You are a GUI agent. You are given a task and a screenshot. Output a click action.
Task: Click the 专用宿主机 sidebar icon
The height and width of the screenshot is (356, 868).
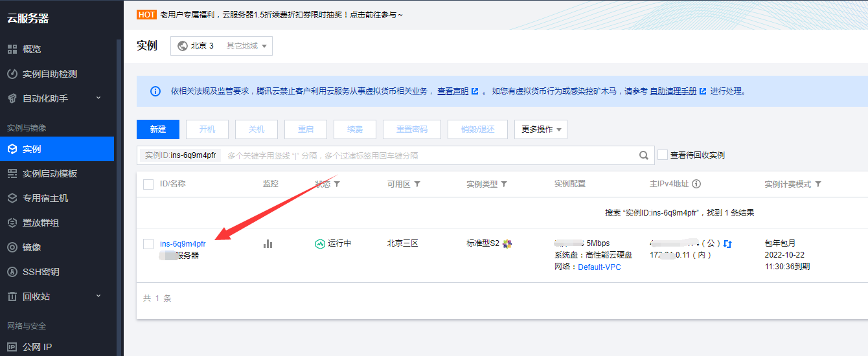click(12, 198)
